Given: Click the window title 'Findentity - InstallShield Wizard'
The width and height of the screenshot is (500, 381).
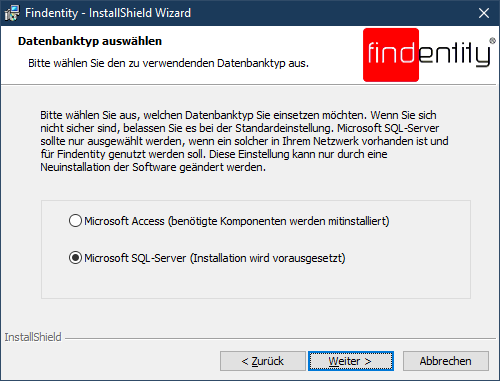Looking at the screenshot, I should [108, 13].
